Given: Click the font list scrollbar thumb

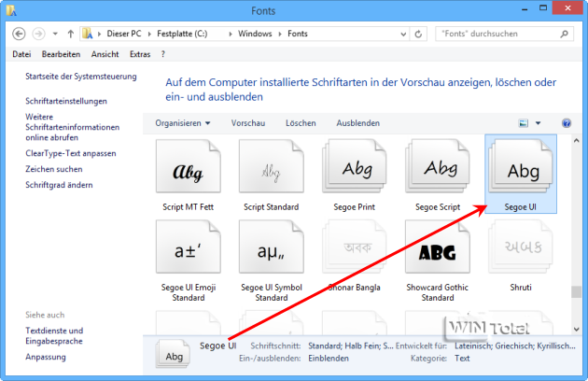Looking at the screenshot, I should tap(577, 292).
